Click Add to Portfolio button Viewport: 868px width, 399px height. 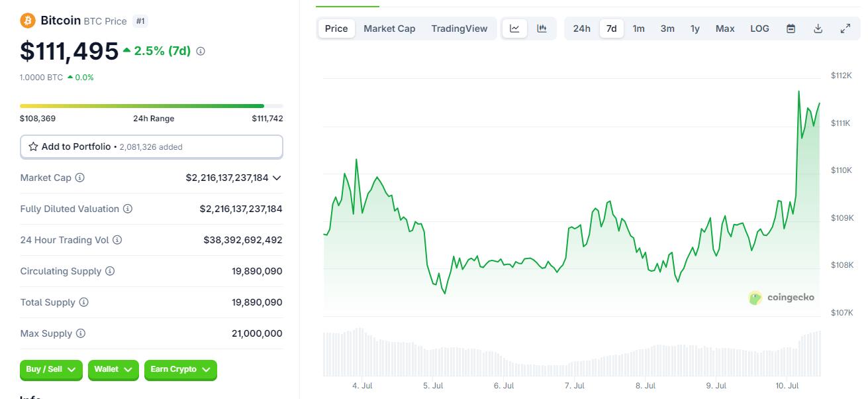152,146
